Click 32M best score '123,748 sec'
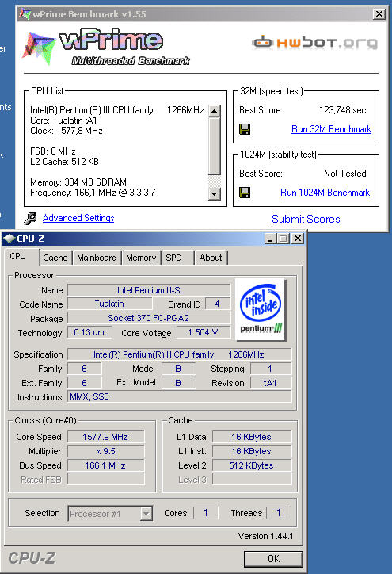Image resolution: width=392 pixels, height=574 pixels. pos(342,110)
